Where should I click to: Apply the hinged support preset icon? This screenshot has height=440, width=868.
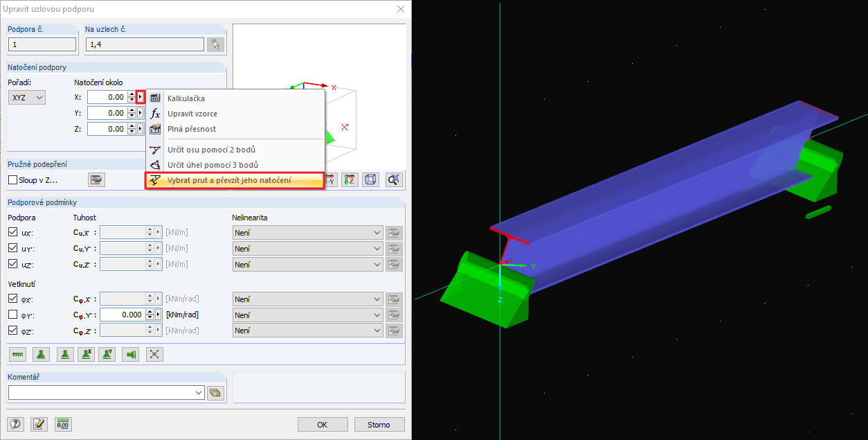[41, 354]
